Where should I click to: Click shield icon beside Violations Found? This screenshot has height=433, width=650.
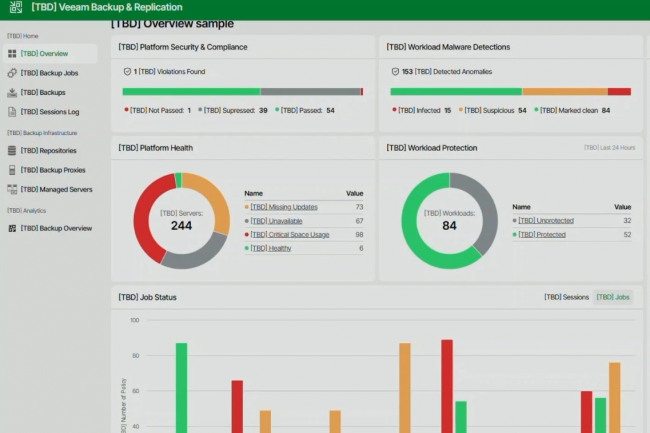point(127,72)
